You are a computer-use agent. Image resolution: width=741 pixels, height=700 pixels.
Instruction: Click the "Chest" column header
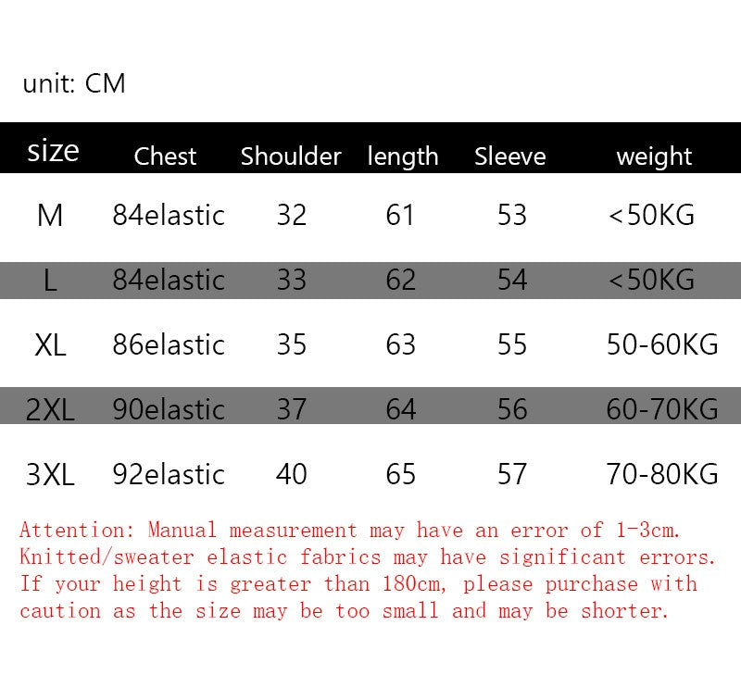point(165,156)
